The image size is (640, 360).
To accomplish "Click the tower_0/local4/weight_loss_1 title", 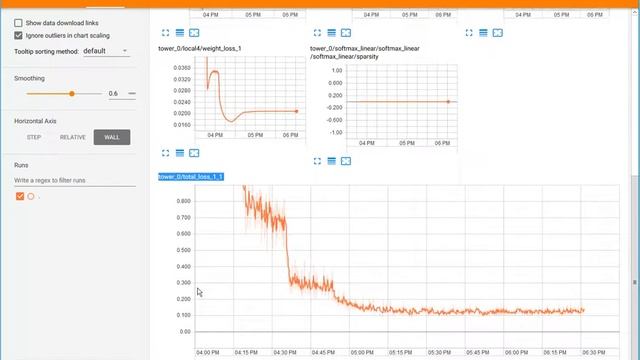I will coord(200,48).
